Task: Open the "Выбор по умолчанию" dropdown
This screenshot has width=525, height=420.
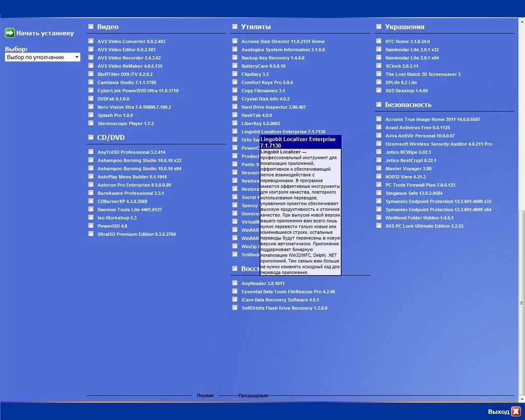Action: click(x=43, y=57)
